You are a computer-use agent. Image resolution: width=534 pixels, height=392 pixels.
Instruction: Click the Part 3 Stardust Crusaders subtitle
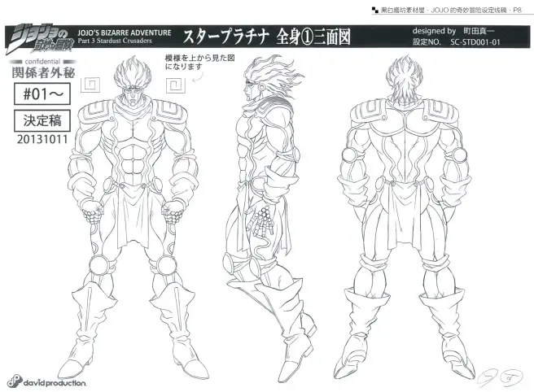coord(115,41)
